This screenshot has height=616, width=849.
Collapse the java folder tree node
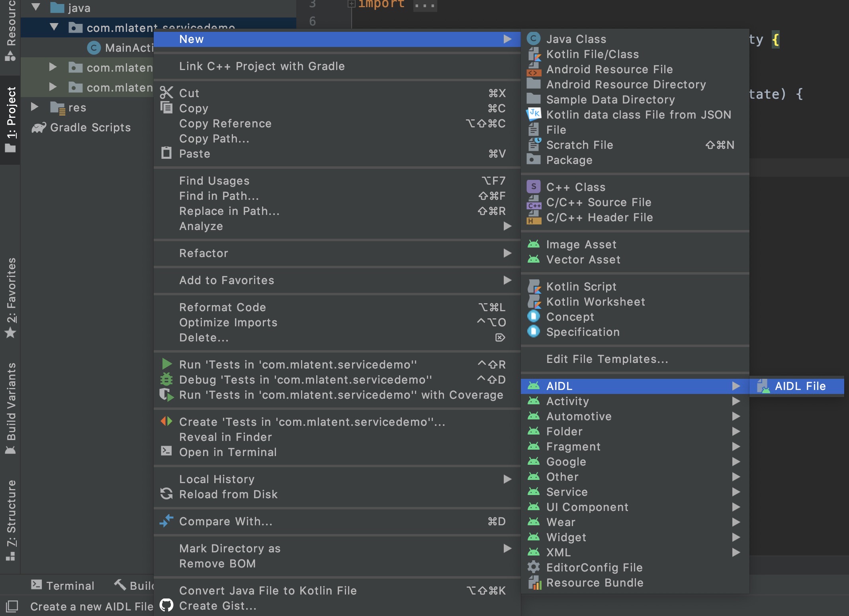pyautogui.click(x=36, y=7)
